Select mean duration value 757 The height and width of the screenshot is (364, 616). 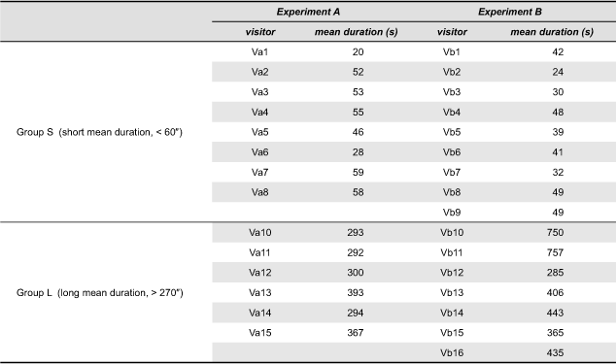click(555, 252)
